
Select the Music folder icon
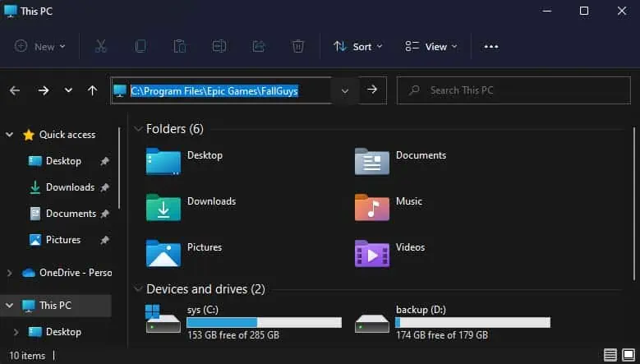click(372, 207)
